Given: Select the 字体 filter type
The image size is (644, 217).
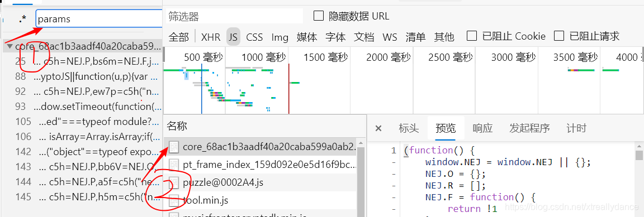Looking at the screenshot, I should (x=335, y=37).
